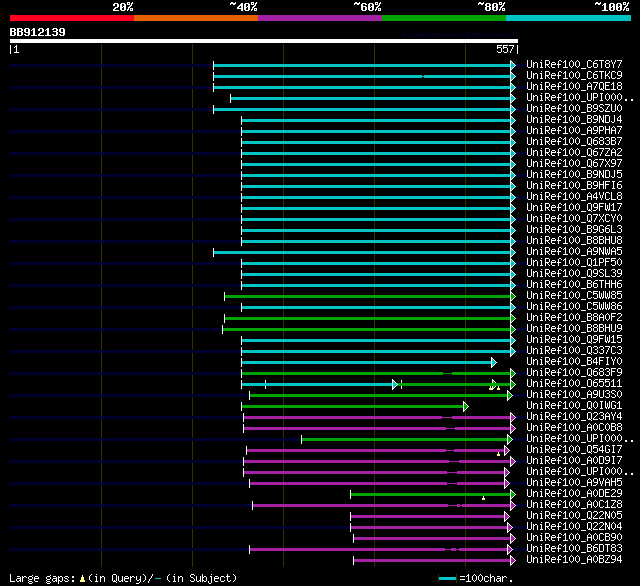
Task: Select UniRef100_A0C1Z8 label
Action: [574, 505]
